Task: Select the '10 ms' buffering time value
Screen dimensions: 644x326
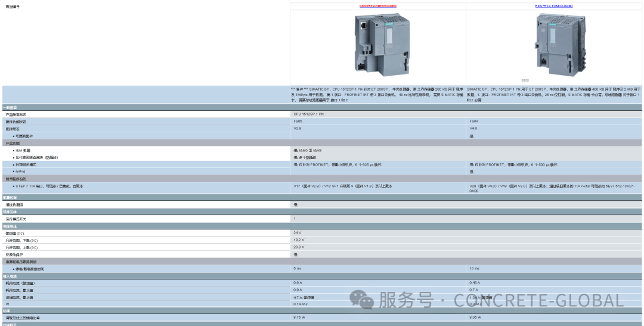Action: 475,269
